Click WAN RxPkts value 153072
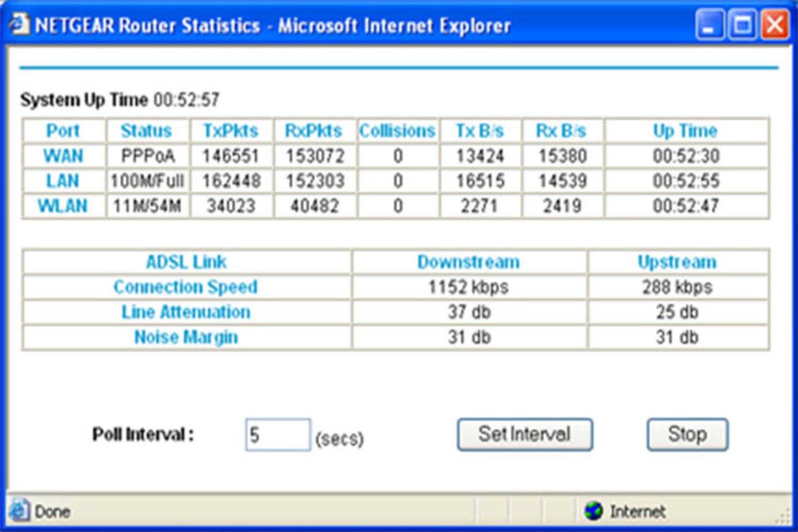 point(315,156)
